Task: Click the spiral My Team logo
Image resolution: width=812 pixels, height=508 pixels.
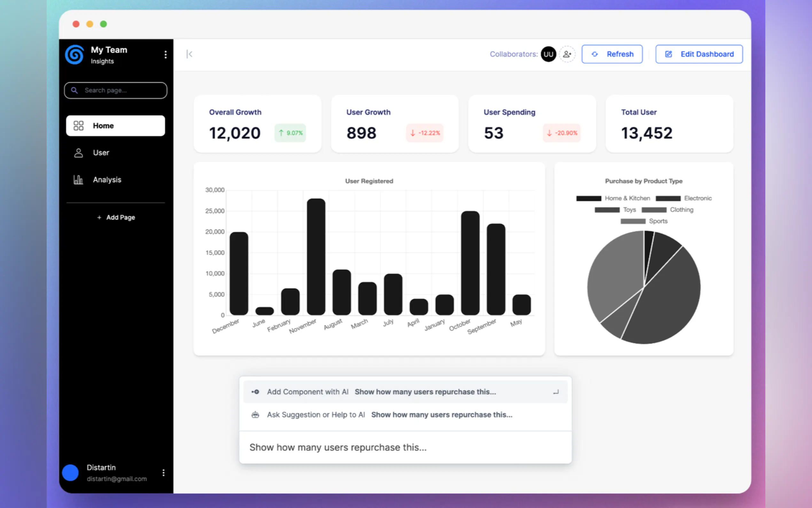Action: pyautogui.click(x=74, y=54)
